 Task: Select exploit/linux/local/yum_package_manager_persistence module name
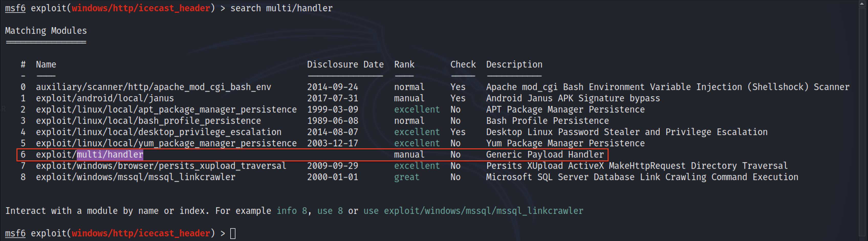coord(166,143)
